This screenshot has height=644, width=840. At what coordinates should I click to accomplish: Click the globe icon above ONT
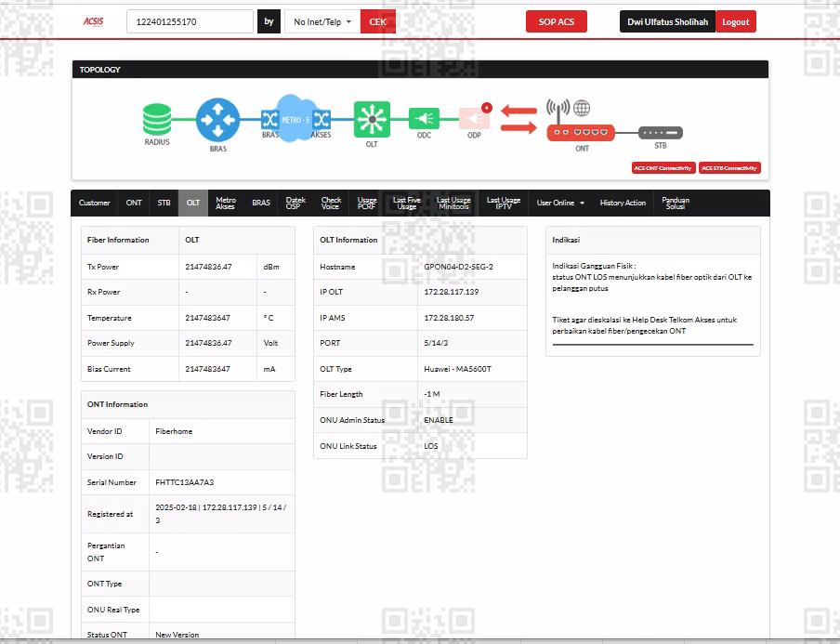coord(582,108)
